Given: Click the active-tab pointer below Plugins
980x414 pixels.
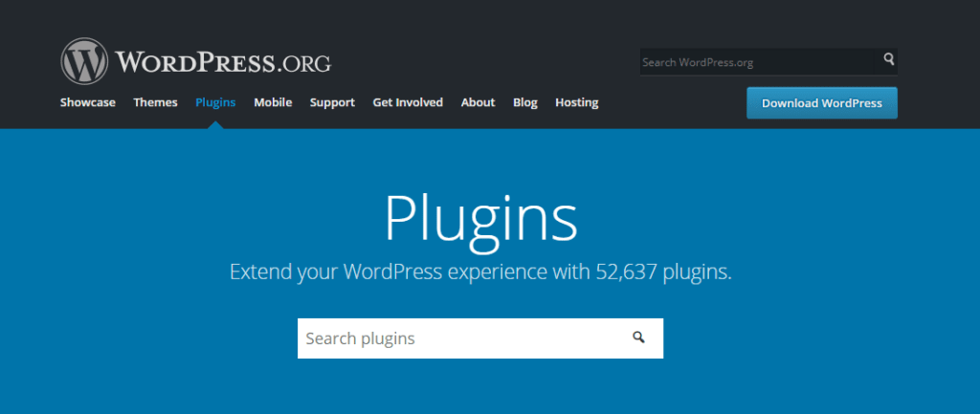Looking at the screenshot, I should 215,124.
